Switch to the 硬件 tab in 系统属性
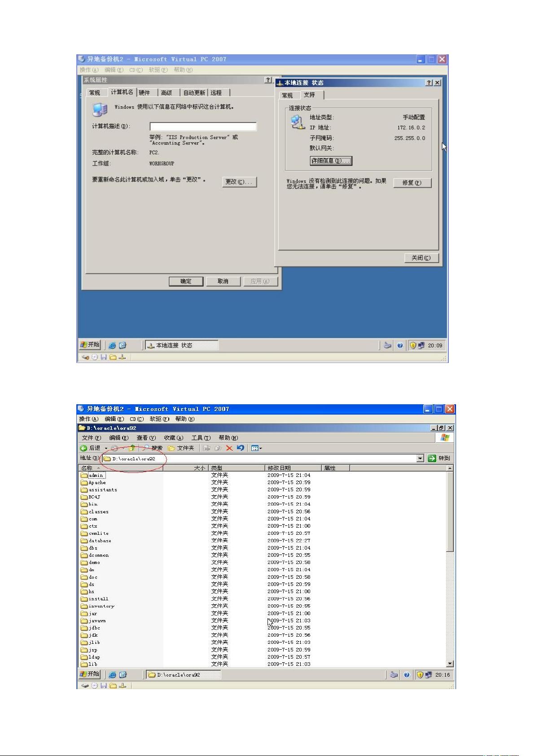535x756 pixels. pos(145,93)
